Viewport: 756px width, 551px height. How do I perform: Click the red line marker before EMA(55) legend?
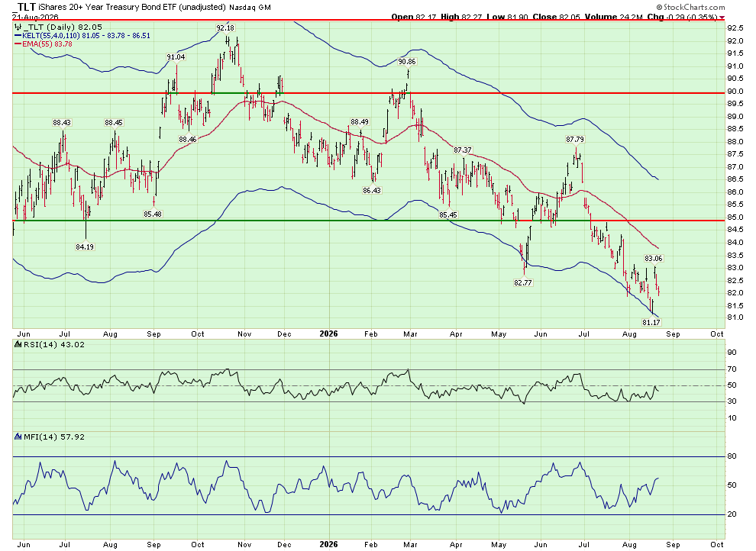tap(18, 43)
